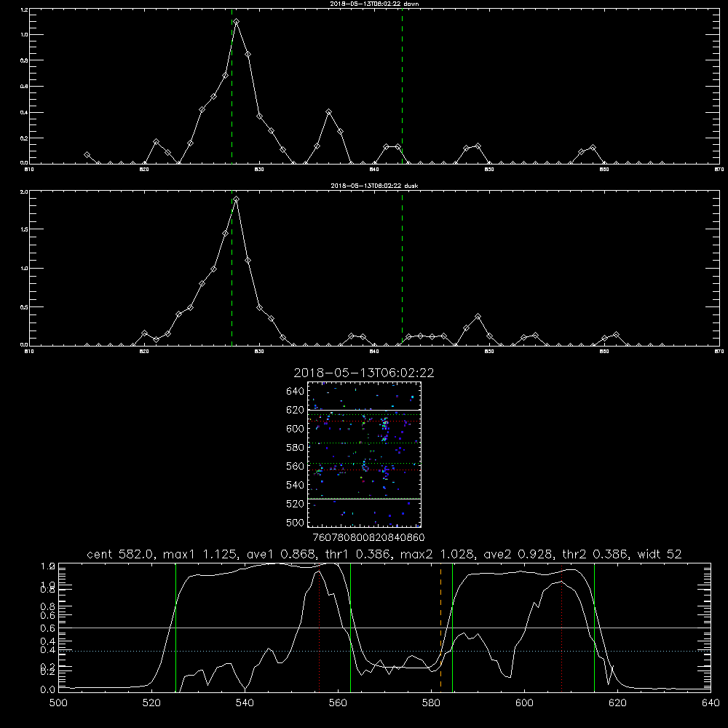Viewport: 728px width, 728px height.
Task: Click the 580 label on the image map's y-axis
Action: [296, 447]
